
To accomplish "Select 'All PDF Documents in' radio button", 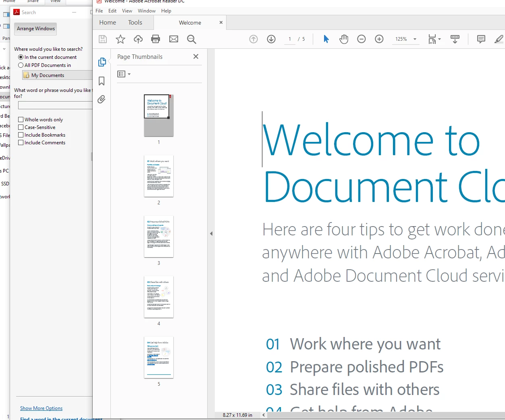I will pos(21,65).
